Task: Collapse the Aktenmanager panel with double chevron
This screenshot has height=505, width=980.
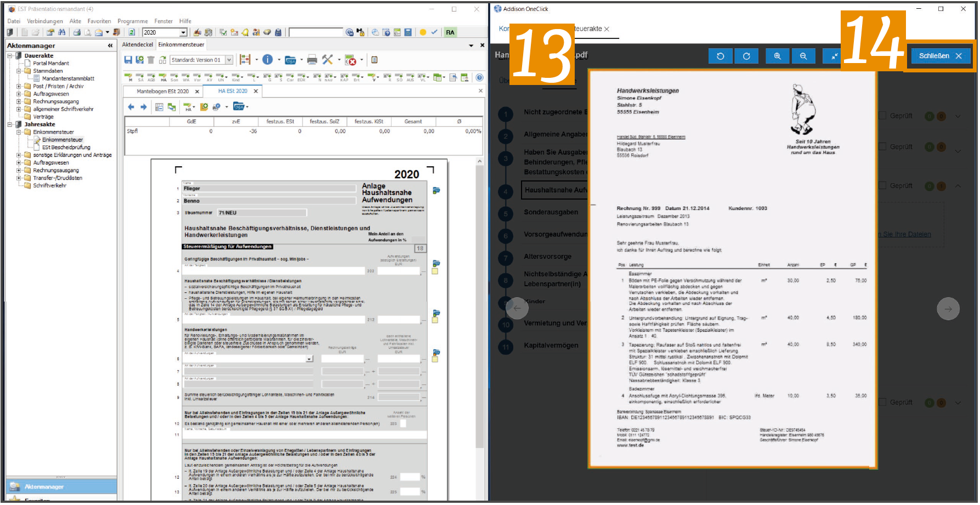Action: pos(110,46)
